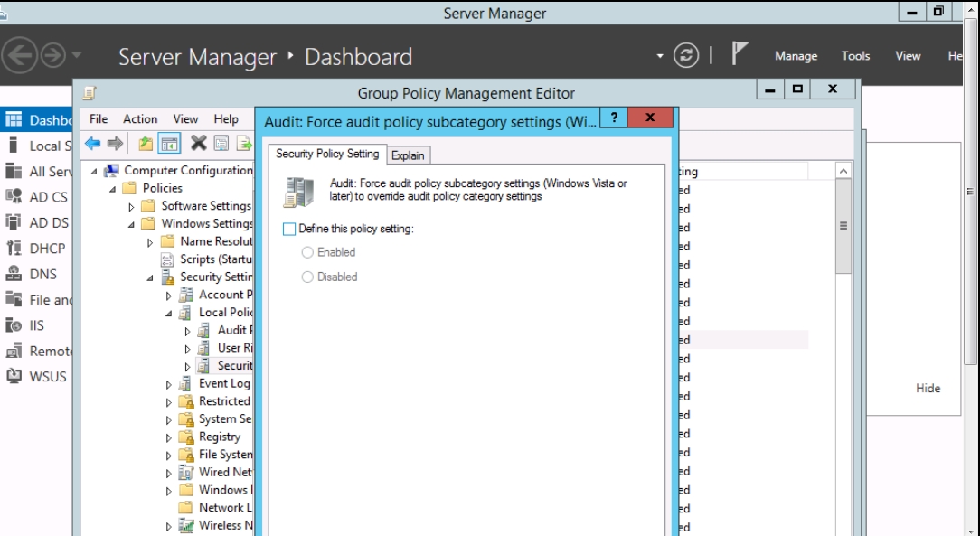Viewport: 980px width, 536px height.
Task: Click the Delete X toolbar icon
Action: click(x=199, y=143)
